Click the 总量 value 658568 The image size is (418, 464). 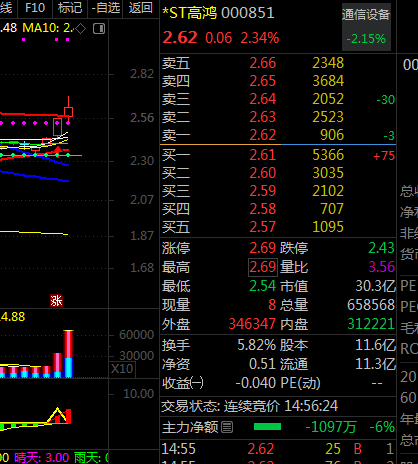tap(371, 305)
